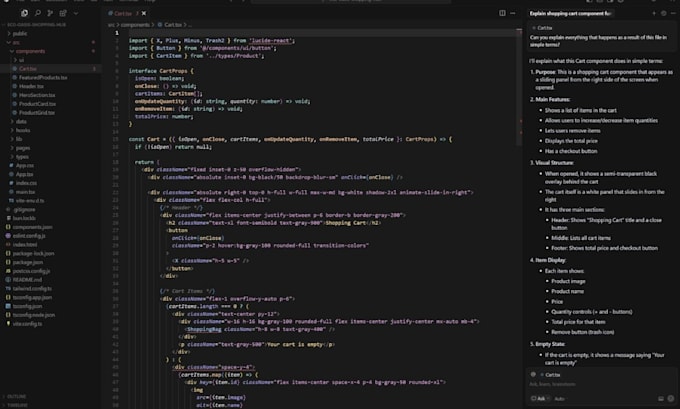Add context with the @ icon in chat input
Image resolution: width=680 pixels, height=409 pixels.
click(533, 374)
